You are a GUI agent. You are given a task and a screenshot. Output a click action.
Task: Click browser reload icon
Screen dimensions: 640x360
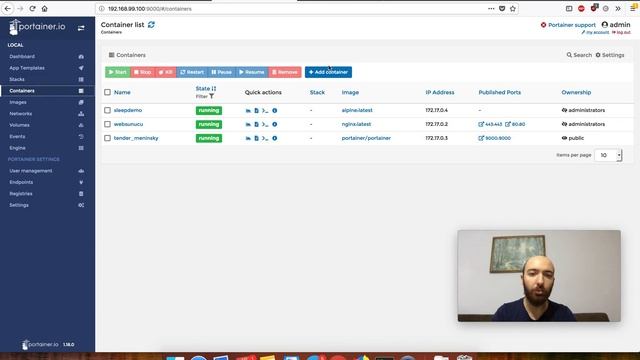point(32,9)
